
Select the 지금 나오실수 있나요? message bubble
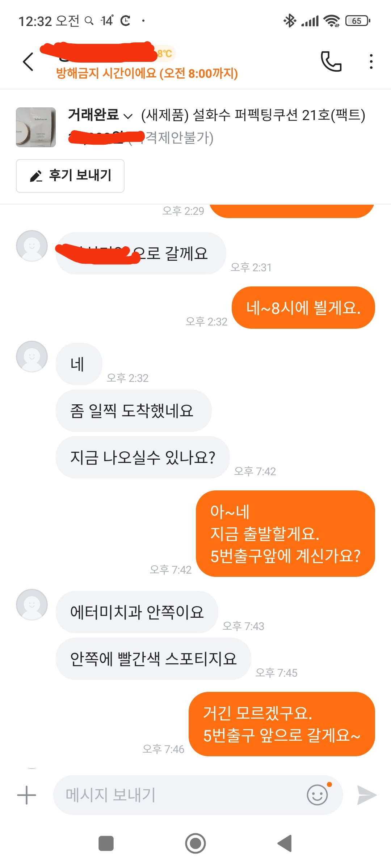click(143, 458)
